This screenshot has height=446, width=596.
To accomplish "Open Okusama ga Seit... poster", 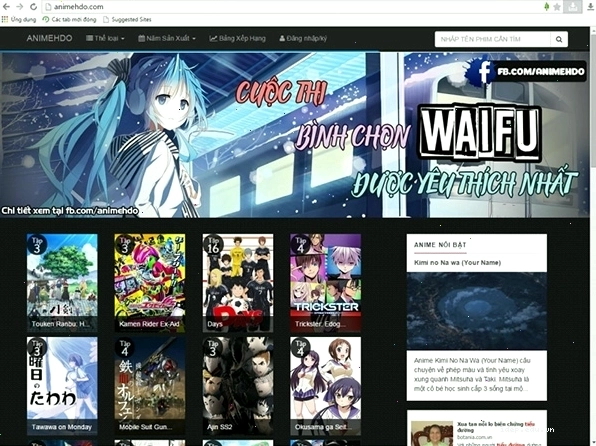I will [325, 386].
